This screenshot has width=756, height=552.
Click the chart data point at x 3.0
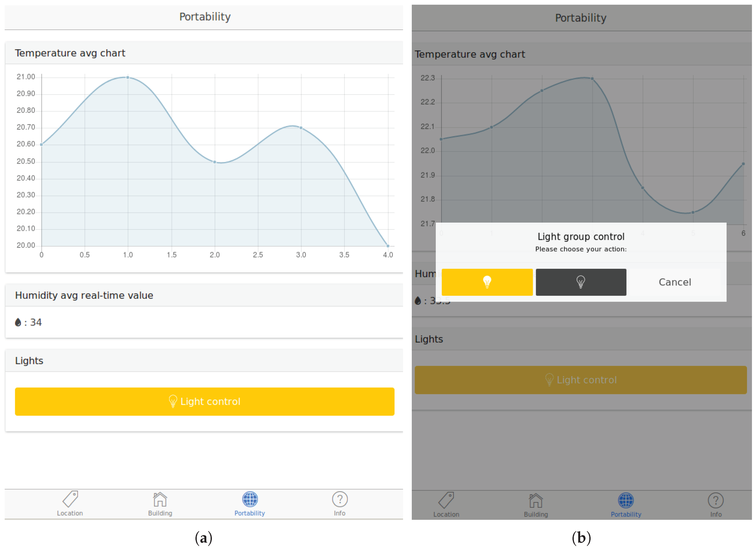[x=301, y=128]
